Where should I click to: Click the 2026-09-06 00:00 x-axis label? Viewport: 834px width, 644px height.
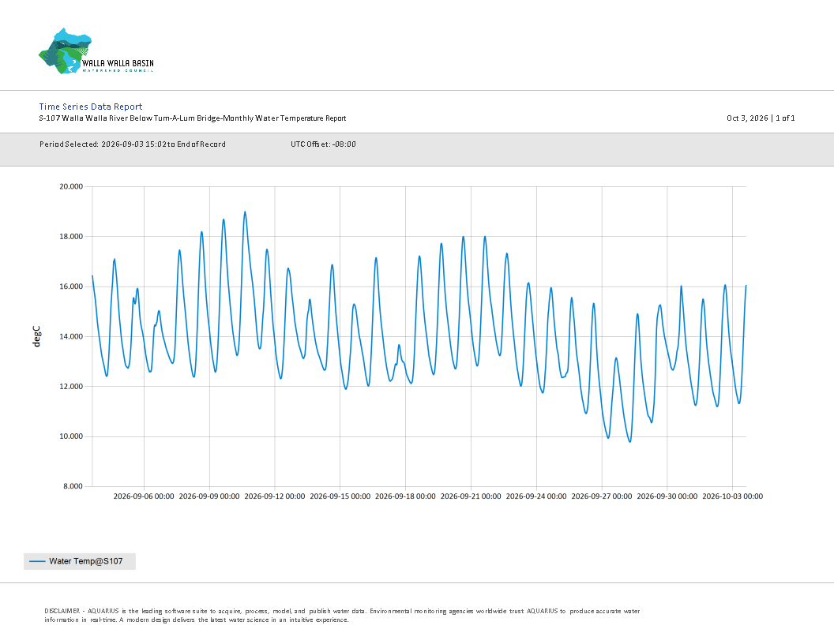pos(144,496)
